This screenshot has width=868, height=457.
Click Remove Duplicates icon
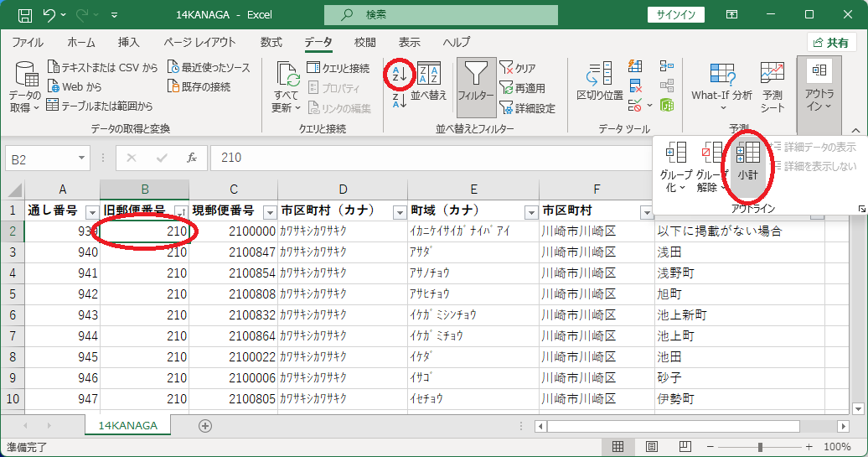coord(635,86)
